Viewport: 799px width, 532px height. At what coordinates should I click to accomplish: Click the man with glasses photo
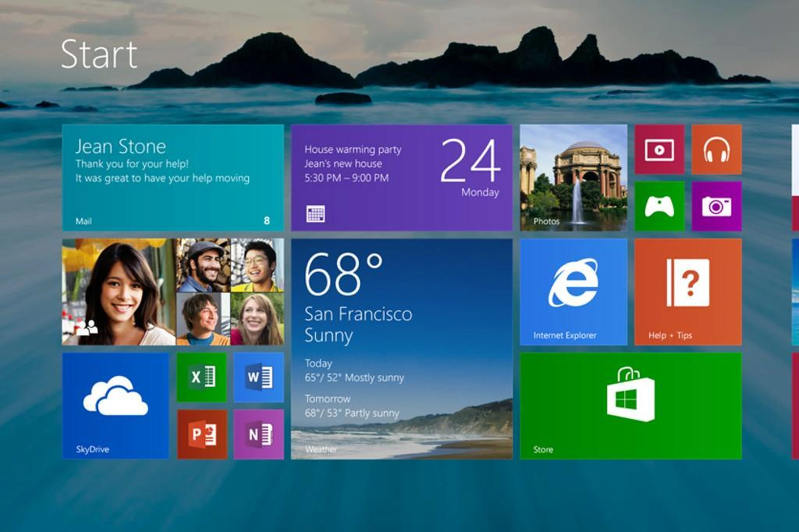coord(257,265)
